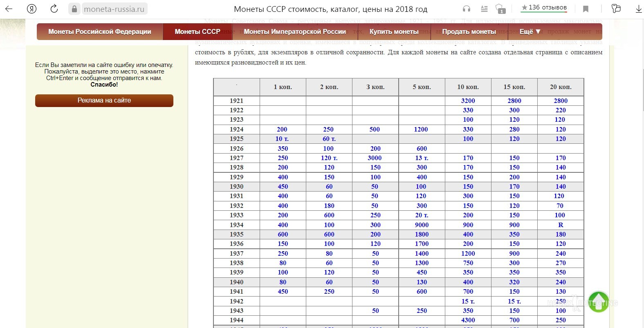Click the 1932 2 коп. value 180
Screen dimensions: 644x328
[x=329, y=205]
